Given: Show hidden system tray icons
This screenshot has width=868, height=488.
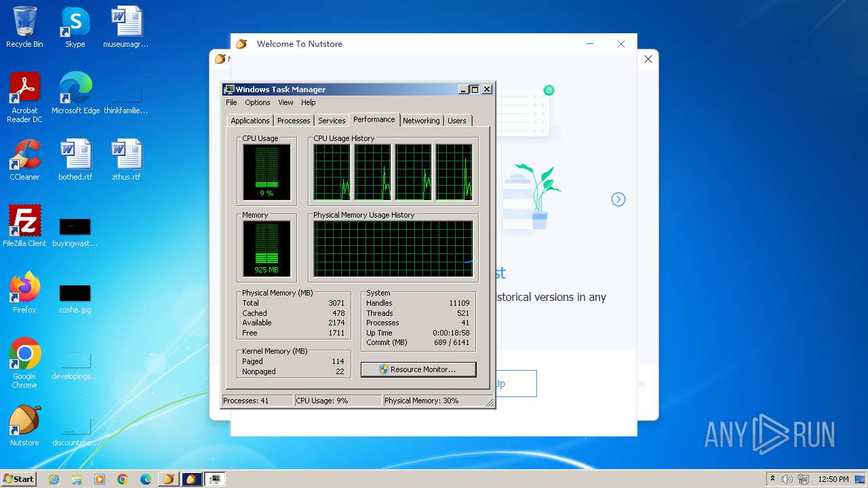Looking at the screenshot, I should tap(772, 479).
